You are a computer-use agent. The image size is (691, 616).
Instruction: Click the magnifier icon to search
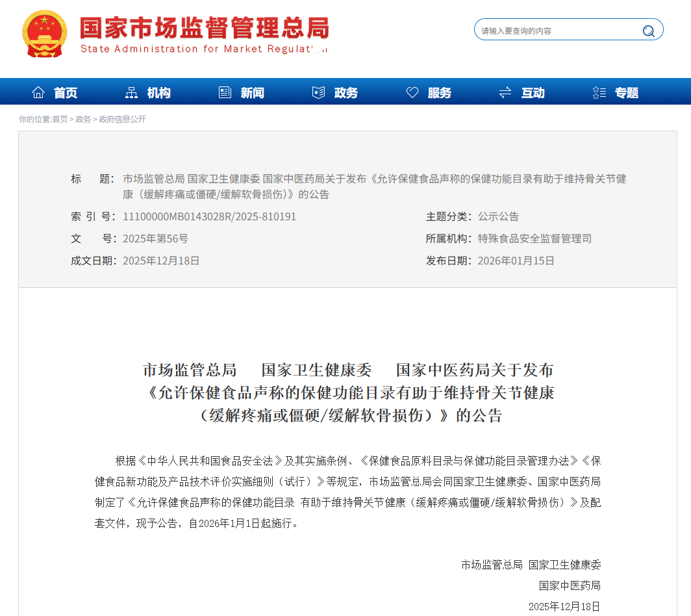(648, 29)
